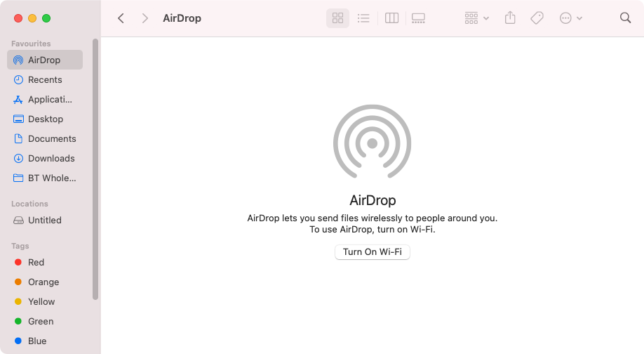Screen dimensions: 644x354
Task: Click Turn On Wi-Fi button
Action: coord(373,252)
